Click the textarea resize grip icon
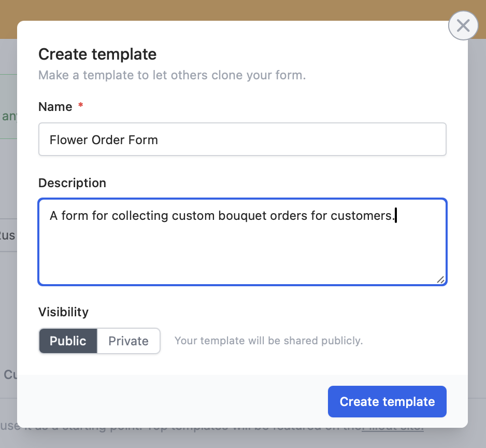 point(440,279)
